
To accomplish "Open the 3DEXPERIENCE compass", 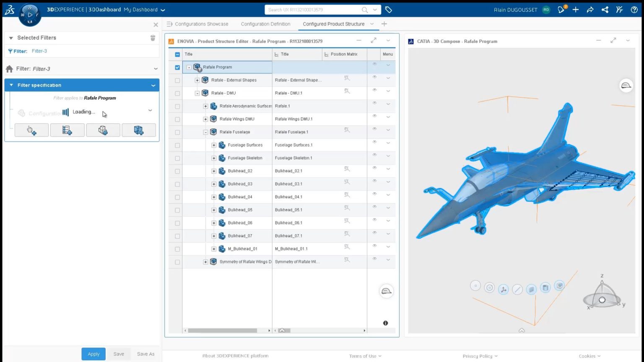I will pyautogui.click(x=30, y=15).
